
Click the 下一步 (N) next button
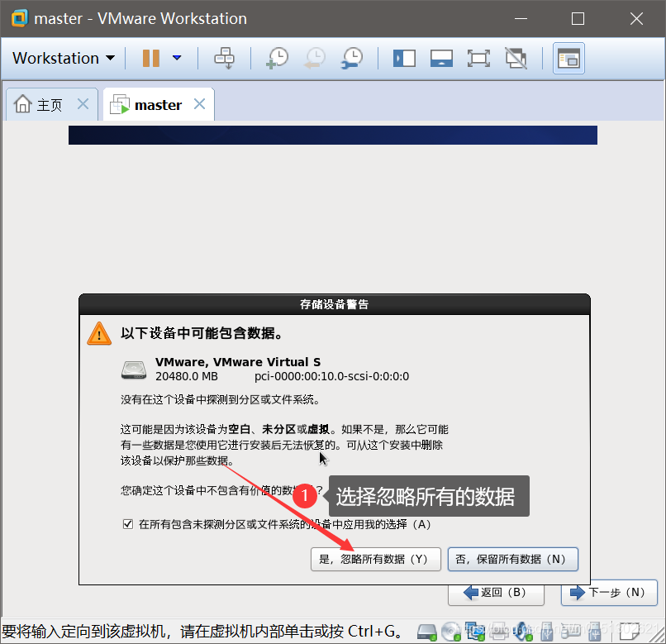click(609, 592)
